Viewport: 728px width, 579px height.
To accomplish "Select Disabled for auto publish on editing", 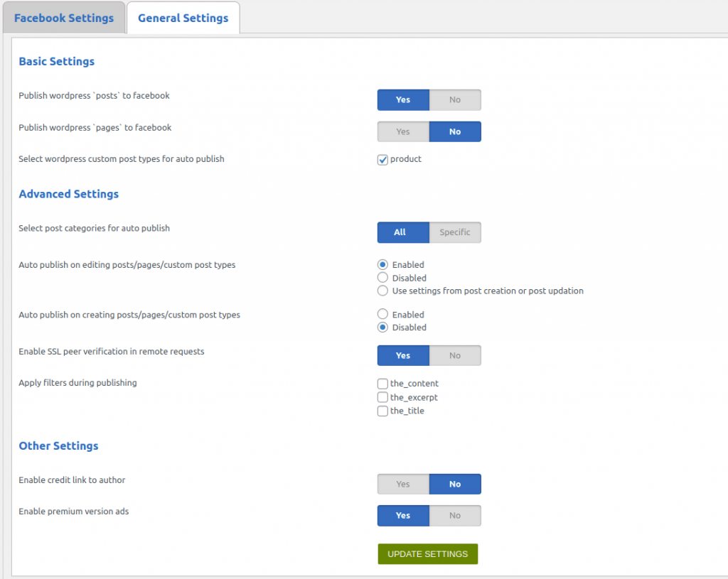I will coord(382,278).
